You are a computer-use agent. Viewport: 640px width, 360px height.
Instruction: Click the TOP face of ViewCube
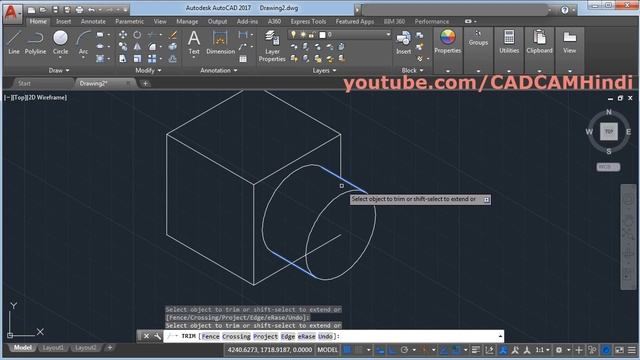point(609,131)
